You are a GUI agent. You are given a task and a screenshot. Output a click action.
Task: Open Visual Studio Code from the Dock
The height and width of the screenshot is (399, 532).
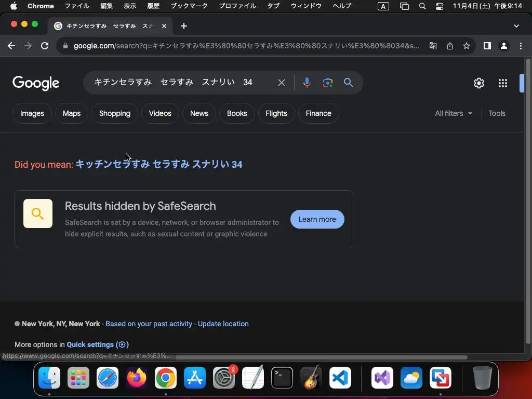(x=340, y=378)
